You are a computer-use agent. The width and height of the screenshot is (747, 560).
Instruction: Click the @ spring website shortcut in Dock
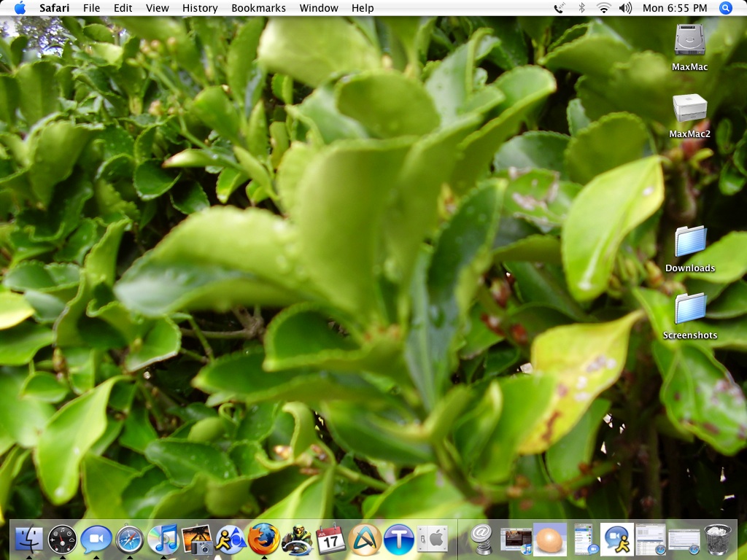pyautogui.click(x=481, y=540)
